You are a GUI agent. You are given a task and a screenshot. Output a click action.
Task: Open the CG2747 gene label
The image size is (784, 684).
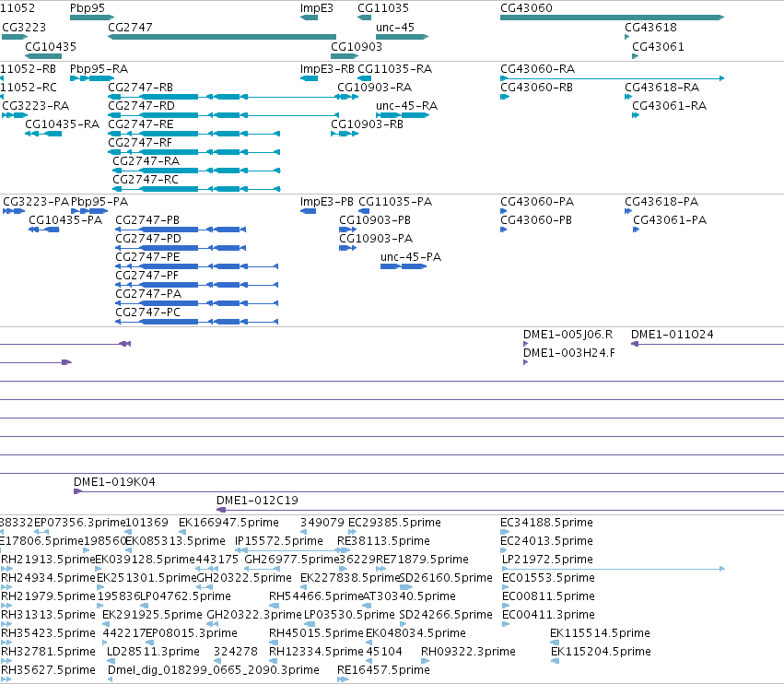coord(130,27)
